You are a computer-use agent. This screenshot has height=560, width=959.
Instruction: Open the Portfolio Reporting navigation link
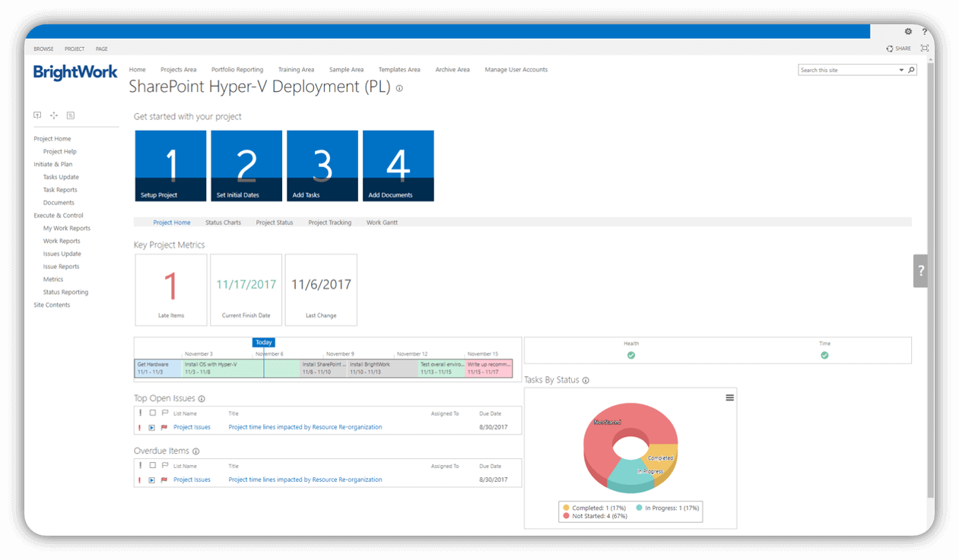click(x=237, y=69)
